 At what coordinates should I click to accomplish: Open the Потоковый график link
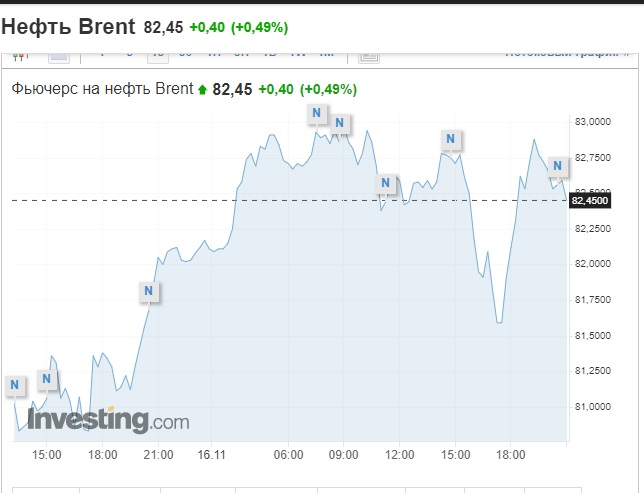567,55
